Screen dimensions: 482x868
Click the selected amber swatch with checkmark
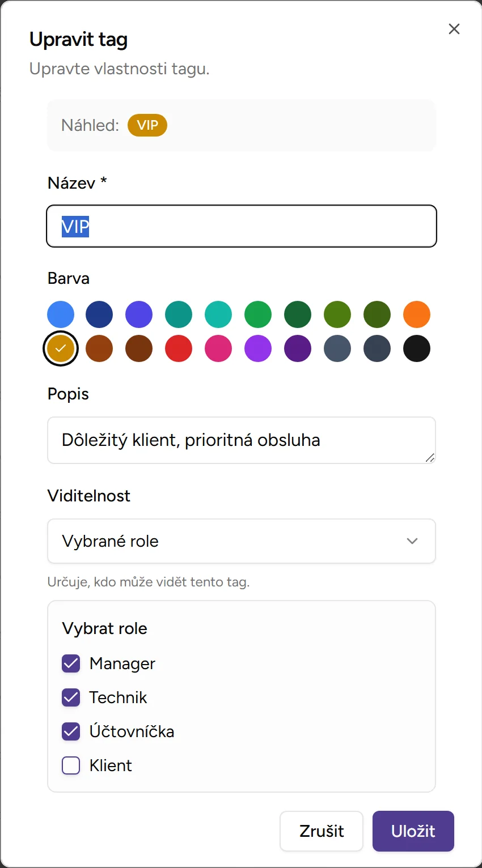pyautogui.click(x=61, y=348)
